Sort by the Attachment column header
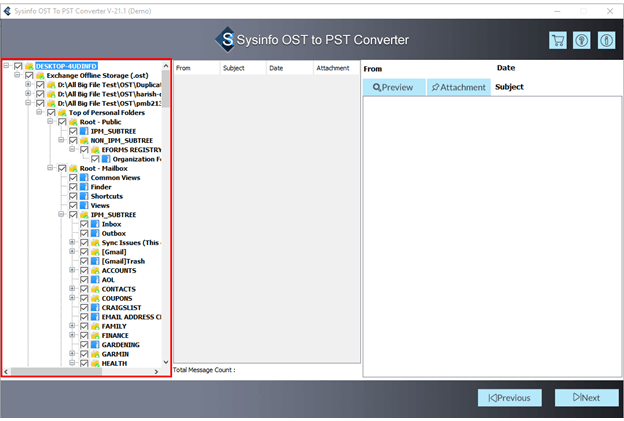 click(x=337, y=68)
